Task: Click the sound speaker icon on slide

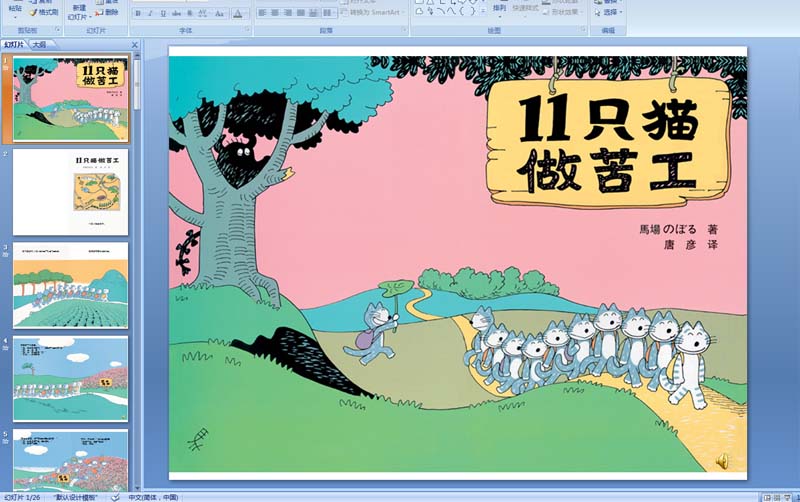Action: tap(721, 461)
